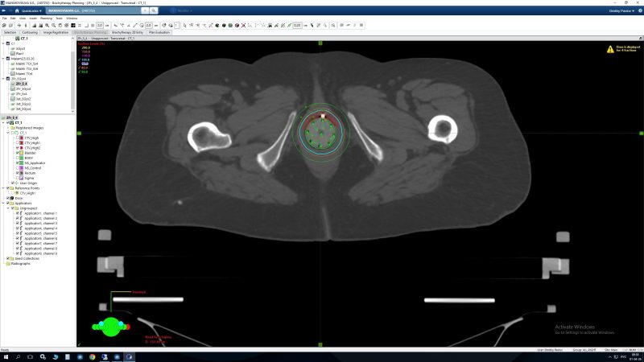This screenshot has width=644, height=362.
Task: Click the yellow dose warning icon
Action: tap(609, 47)
